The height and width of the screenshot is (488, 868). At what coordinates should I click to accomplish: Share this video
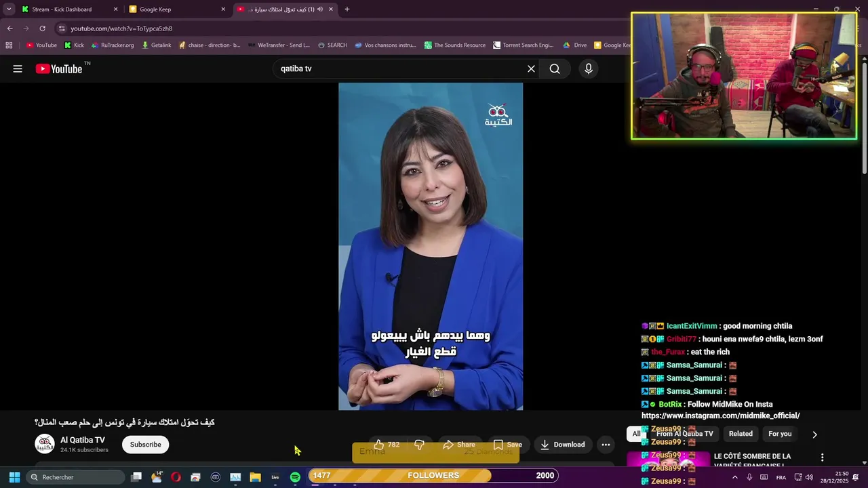(458, 445)
